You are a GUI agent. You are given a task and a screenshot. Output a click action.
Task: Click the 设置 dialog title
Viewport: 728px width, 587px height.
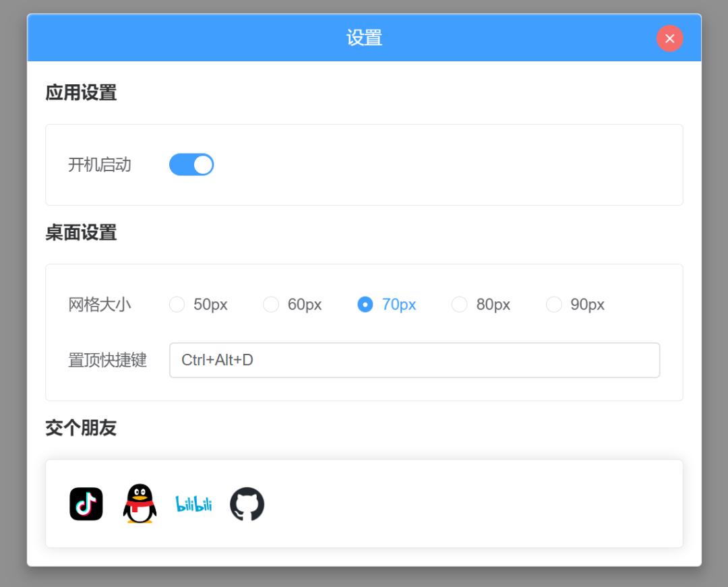(x=364, y=38)
